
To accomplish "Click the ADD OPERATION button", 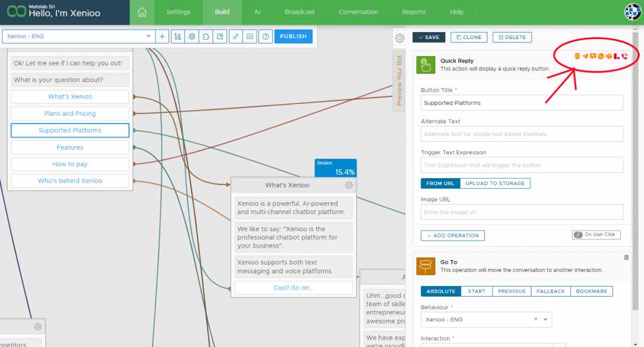I will 453,236.
